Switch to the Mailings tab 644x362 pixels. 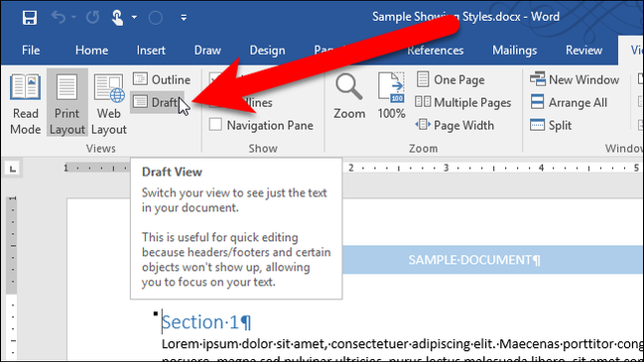[x=515, y=50]
